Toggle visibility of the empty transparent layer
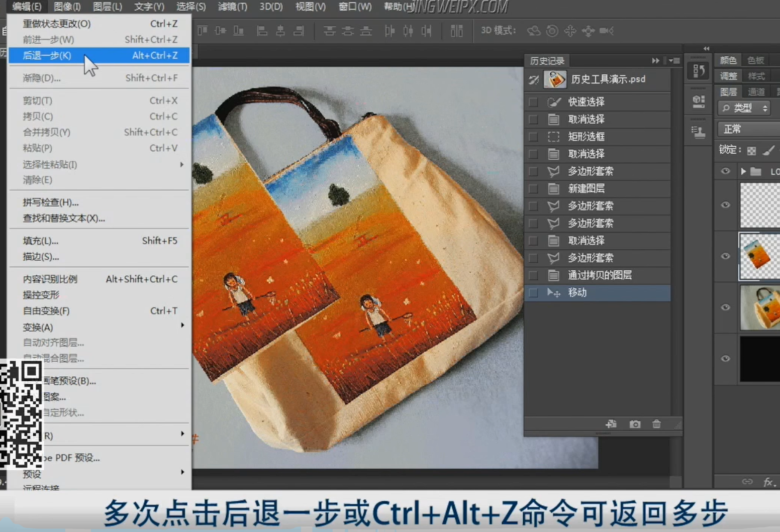Image resolution: width=780 pixels, height=532 pixels. coord(725,205)
